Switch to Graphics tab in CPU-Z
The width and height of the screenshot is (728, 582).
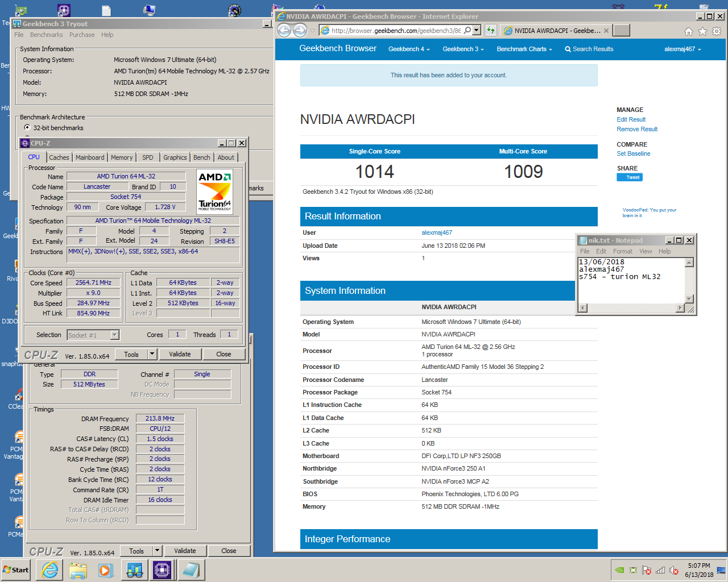(x=175, y=157)
